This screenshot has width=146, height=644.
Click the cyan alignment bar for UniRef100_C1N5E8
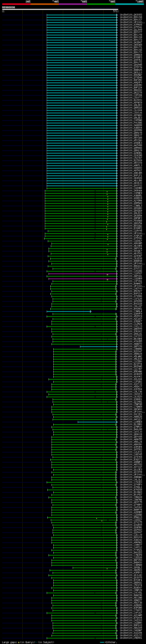[98, 422]
